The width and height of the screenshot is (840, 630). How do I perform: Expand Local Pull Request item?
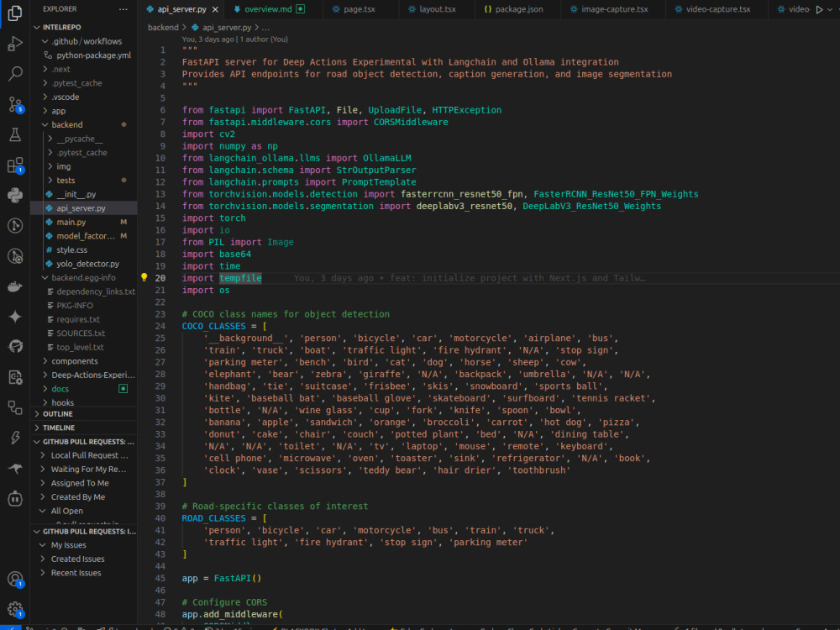pyautogui.click(x=83, y=455)
